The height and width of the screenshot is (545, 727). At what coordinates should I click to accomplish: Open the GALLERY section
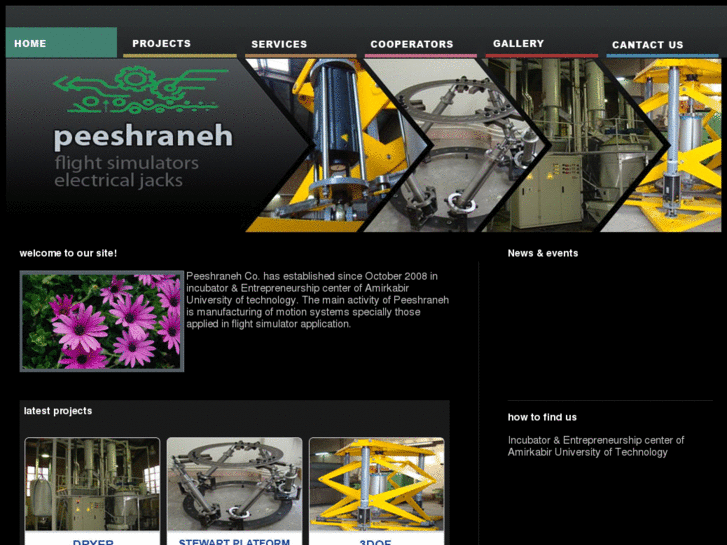point(542,44)
